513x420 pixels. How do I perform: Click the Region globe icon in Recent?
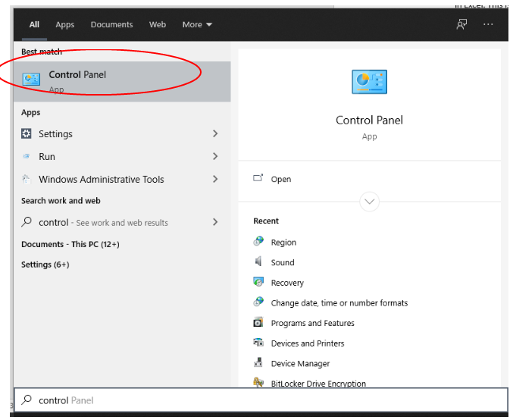click(x=258, y=242)
